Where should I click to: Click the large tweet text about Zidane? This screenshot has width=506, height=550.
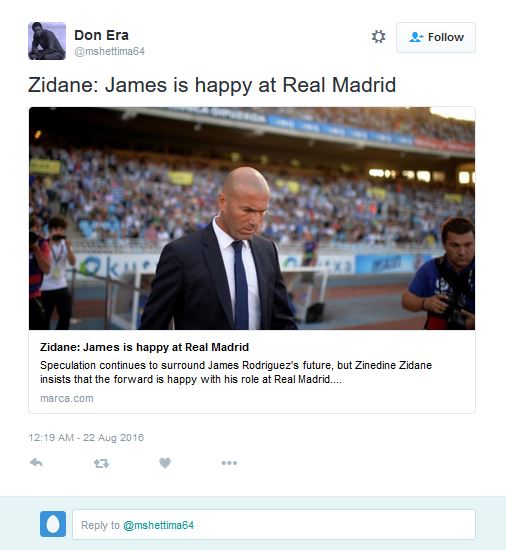pyautogui.click(x=212, y=85)
